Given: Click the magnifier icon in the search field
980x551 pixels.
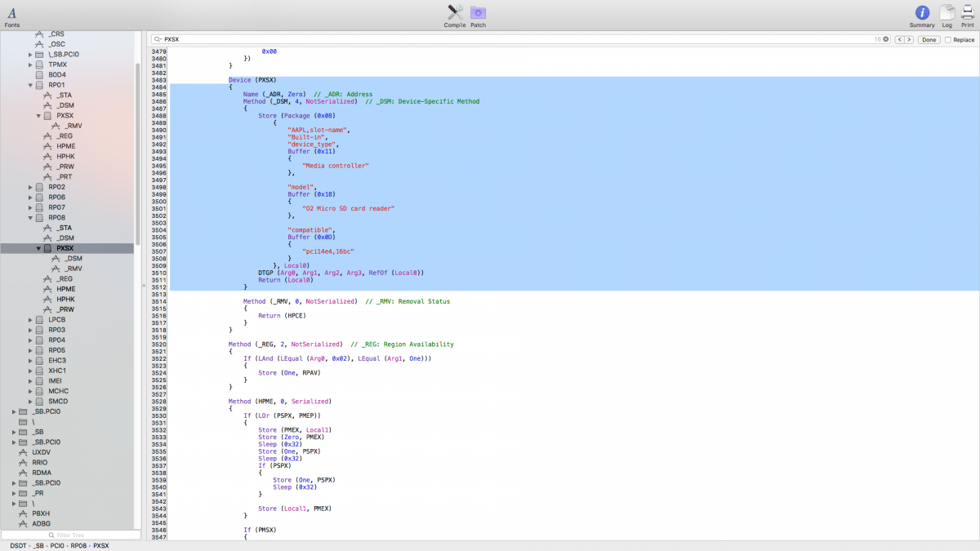Looking at the screenshot, I should 157,39.
